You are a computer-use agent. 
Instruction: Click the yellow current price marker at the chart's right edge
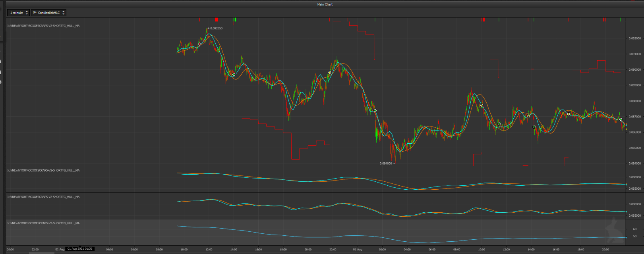click(x=626, y=129)
